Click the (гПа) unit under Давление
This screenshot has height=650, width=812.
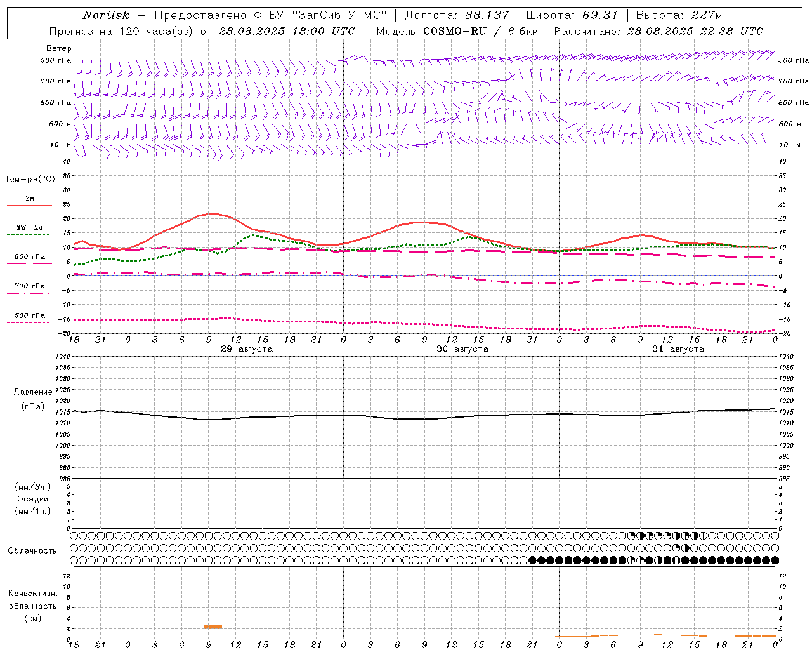click(x=33, y=406)
